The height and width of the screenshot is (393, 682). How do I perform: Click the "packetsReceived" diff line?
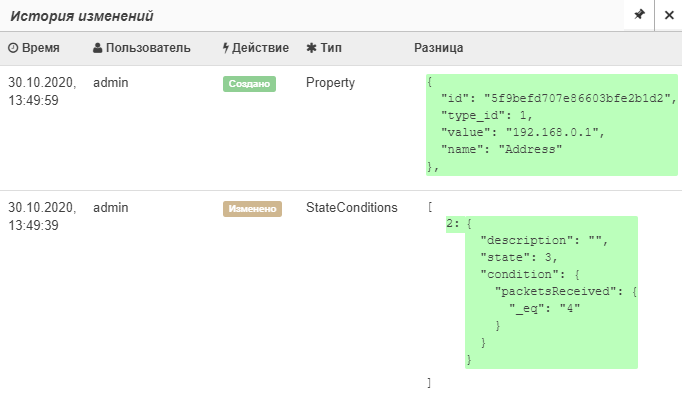tap(566, 291)
